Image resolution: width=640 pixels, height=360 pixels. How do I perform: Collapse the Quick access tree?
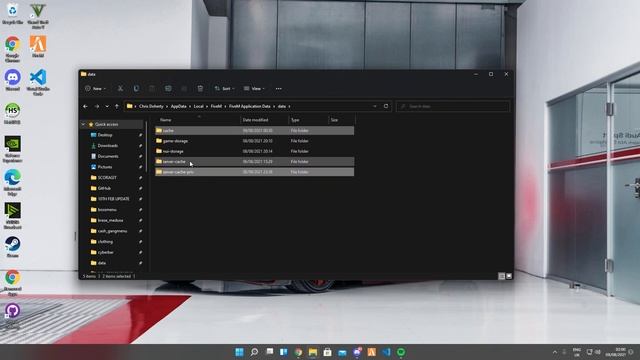[83, 124]
